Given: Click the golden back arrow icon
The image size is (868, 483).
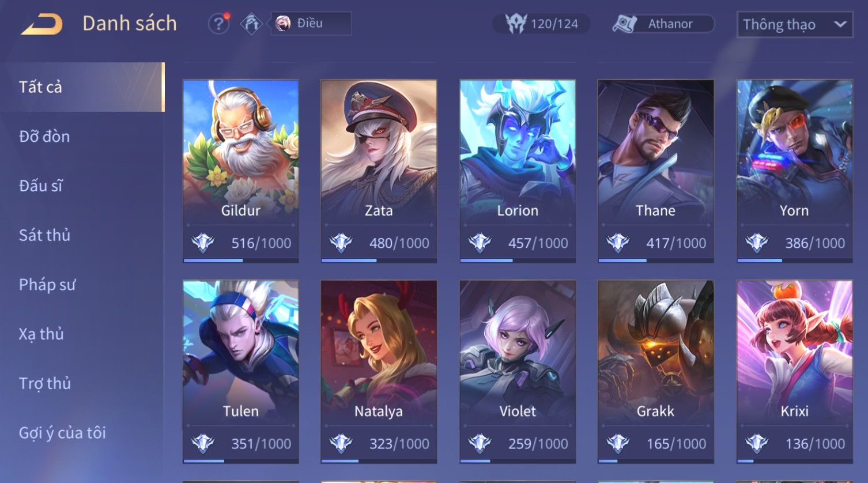Looking at the screenshot, I should click(41, 24).
